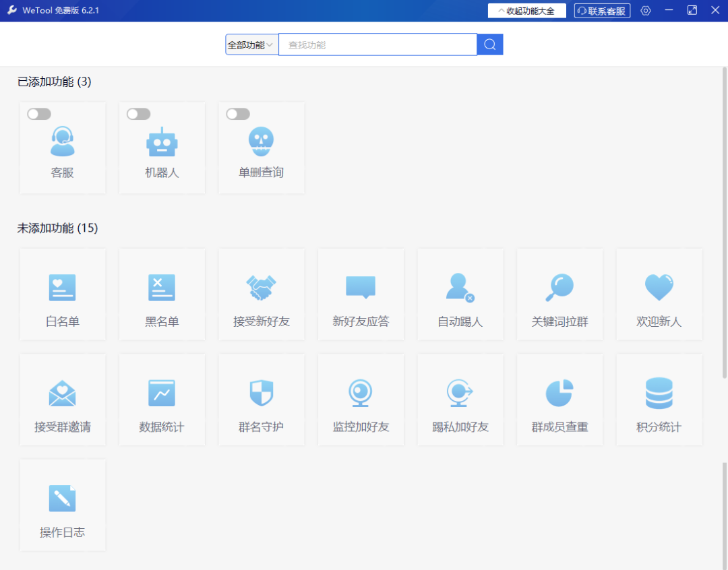728x570 pixels.
Task: Collapse the feature list via 收起功能大全
Action: (x=526, y=10)
